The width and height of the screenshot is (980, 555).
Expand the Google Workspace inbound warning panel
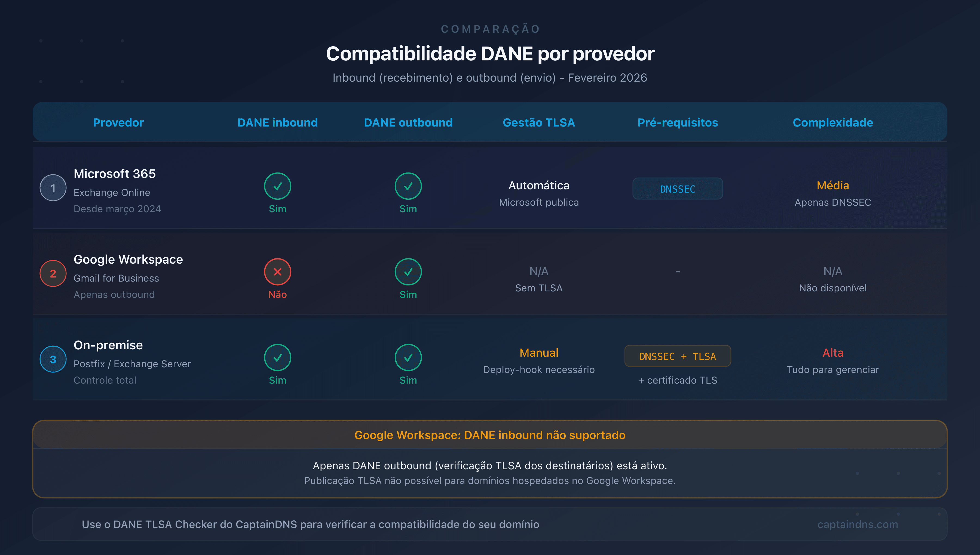(490, 435)
